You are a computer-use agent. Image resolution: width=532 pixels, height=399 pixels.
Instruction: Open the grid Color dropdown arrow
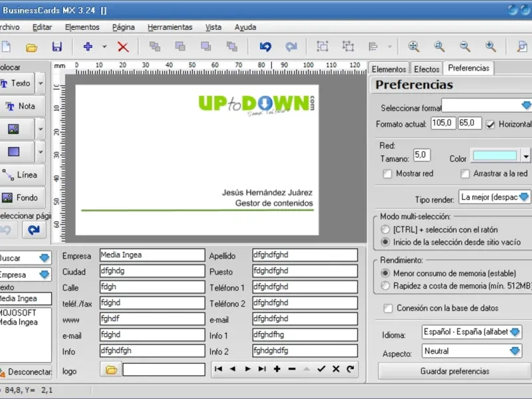tap(526, 156)
